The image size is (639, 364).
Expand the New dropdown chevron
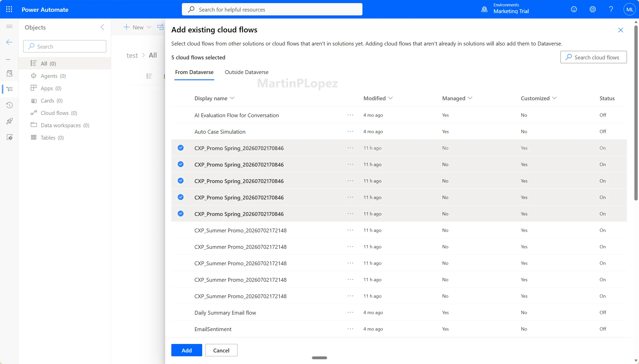tap(149, 27)
